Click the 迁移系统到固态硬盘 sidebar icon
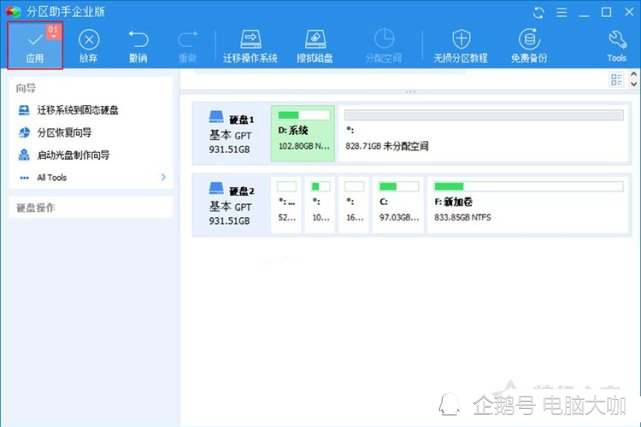641x427 pixels. (24, 110)
